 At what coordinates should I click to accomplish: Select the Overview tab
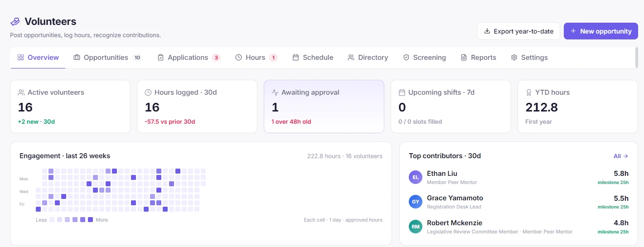tap(38, 58)
